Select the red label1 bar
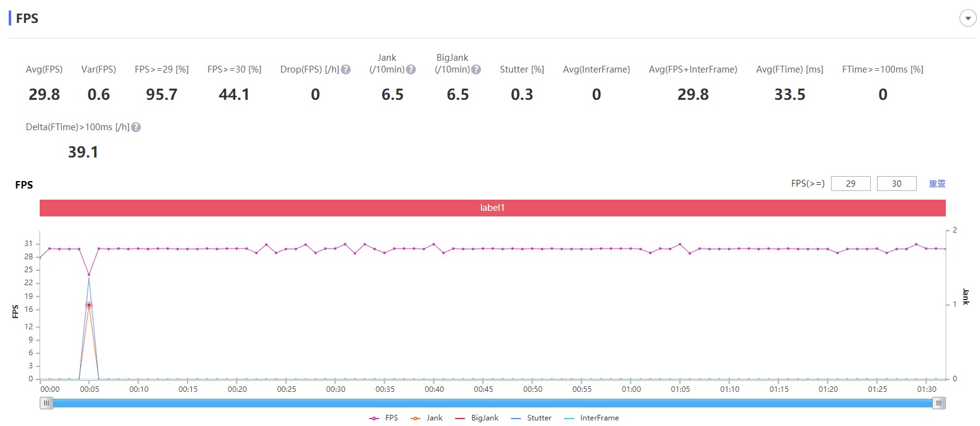980x426 pixels. (x=492, y=208)
